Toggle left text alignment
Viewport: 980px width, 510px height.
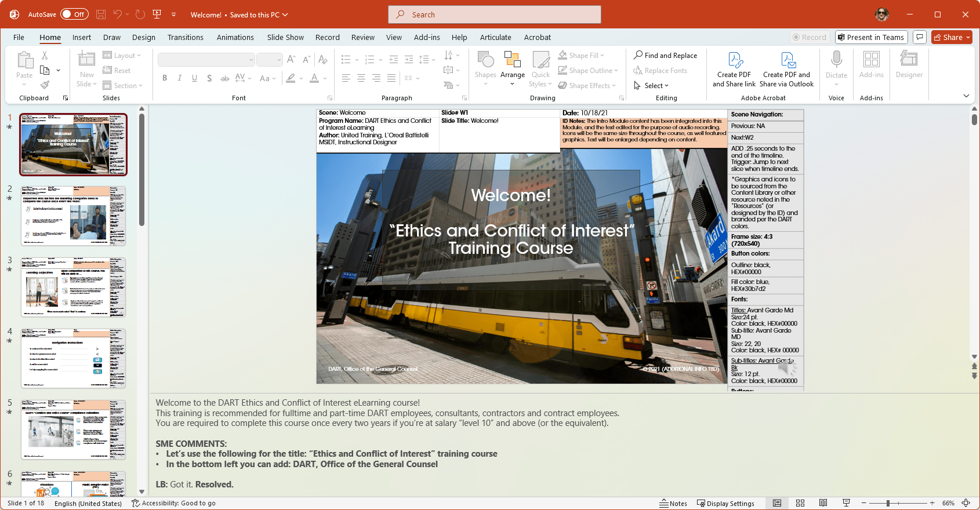coord(346,78)
